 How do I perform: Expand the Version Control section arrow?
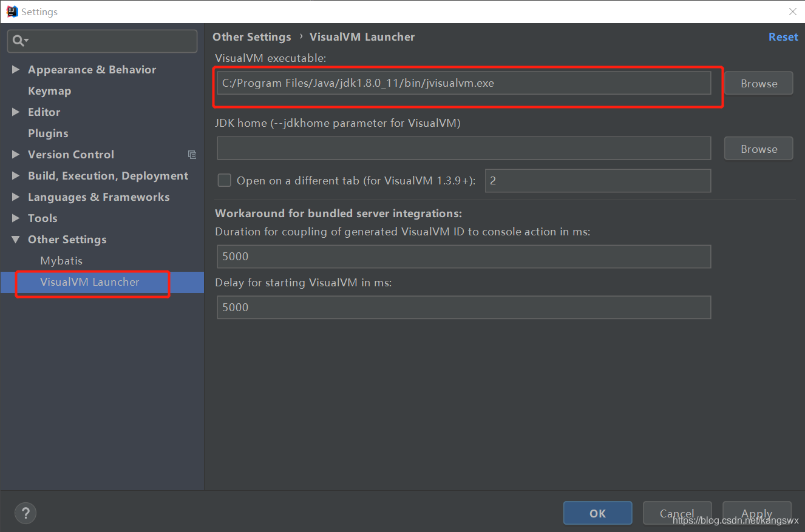click(16, 155)
